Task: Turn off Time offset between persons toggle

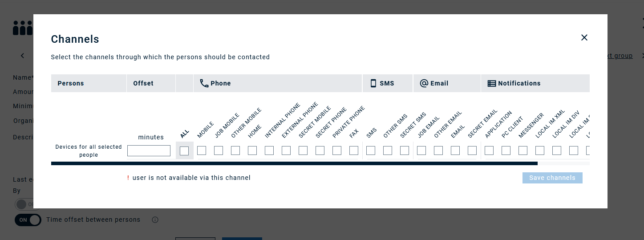Action: point(28,220)
